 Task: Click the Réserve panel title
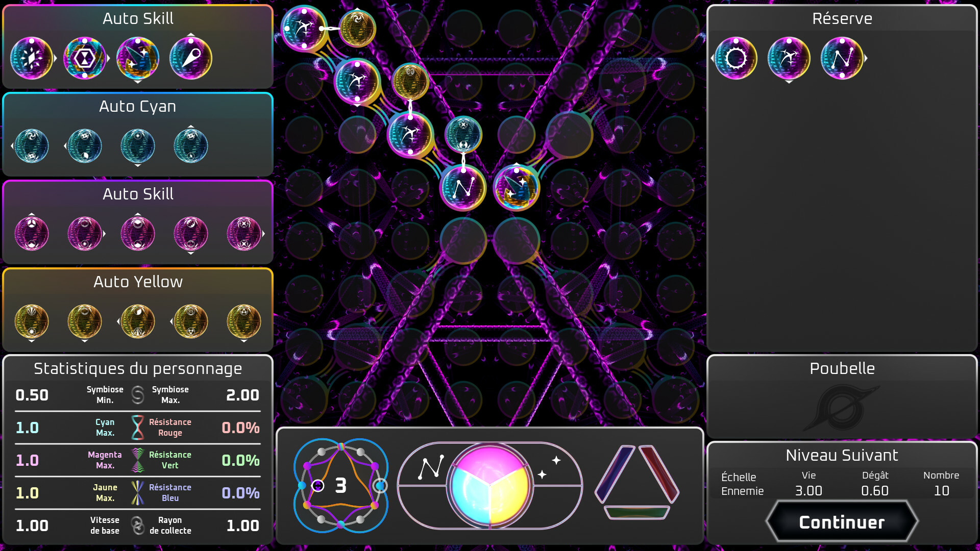(842, 18)
